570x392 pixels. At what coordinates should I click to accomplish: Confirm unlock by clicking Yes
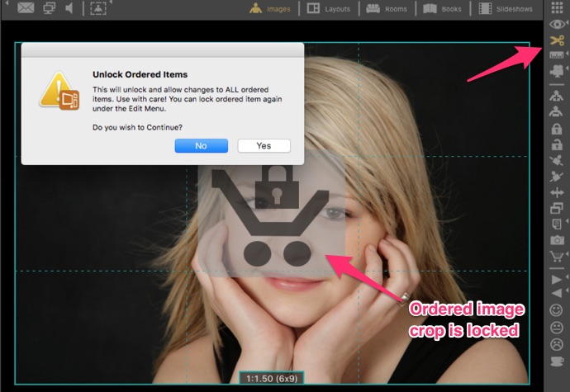click(264, 145)
